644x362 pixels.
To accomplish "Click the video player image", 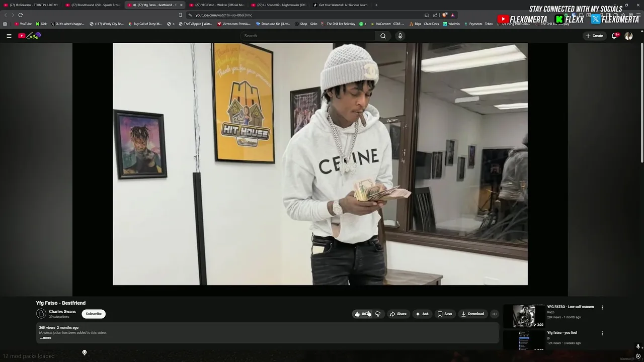I will coord(320,164).
